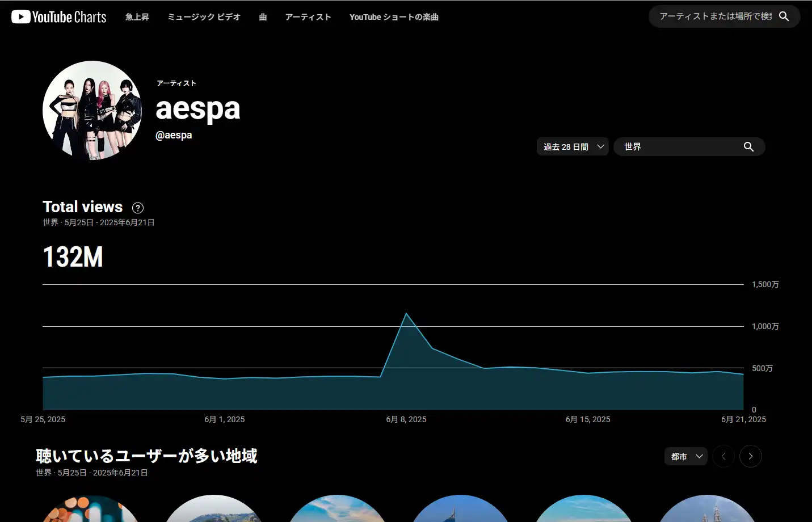Click the magnifier icon in top search bar
Image resolution: width=812 pixels, height=522 pixels.
(784, 16)
